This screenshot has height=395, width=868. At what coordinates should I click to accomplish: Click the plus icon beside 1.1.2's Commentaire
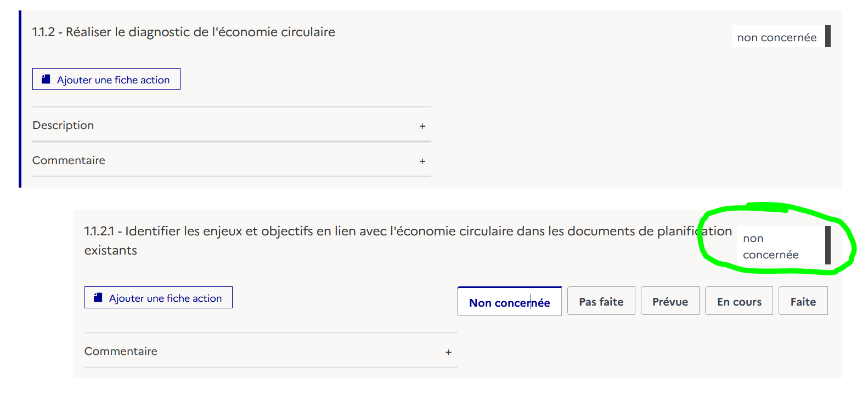pyautogui.click(x=422, y=161)
